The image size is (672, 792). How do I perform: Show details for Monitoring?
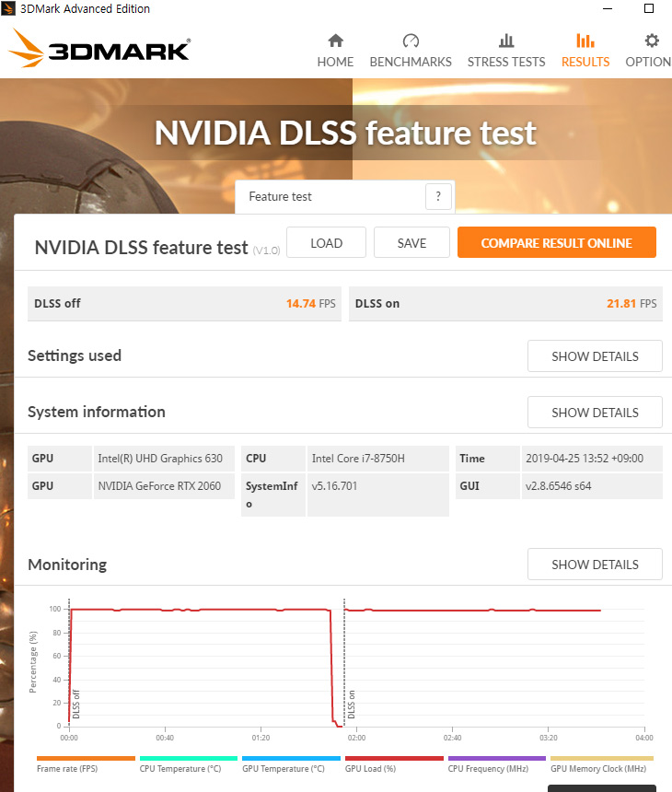595,565
